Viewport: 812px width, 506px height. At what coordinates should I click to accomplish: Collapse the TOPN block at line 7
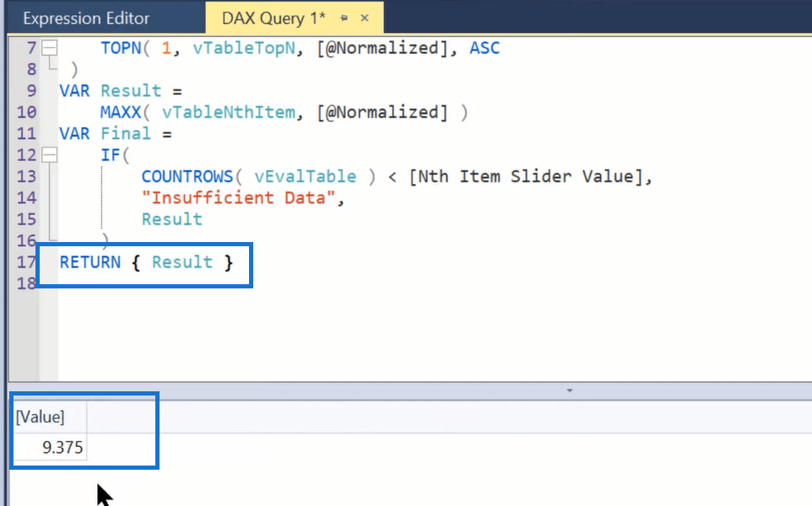click(49, 48)
